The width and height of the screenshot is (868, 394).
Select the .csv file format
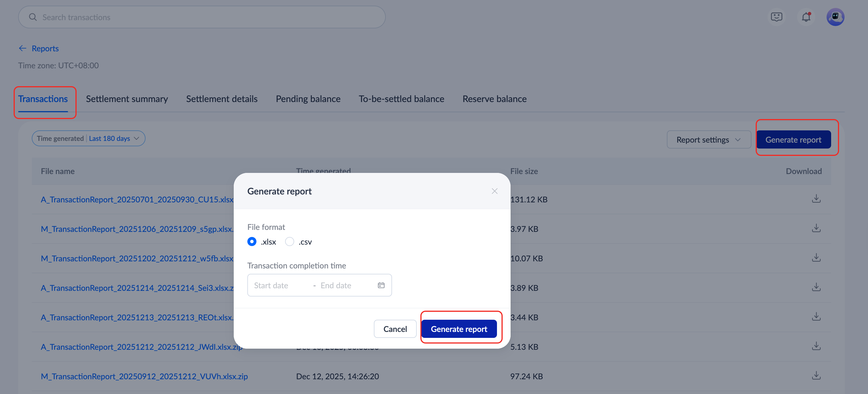click(x=289, y=242)
